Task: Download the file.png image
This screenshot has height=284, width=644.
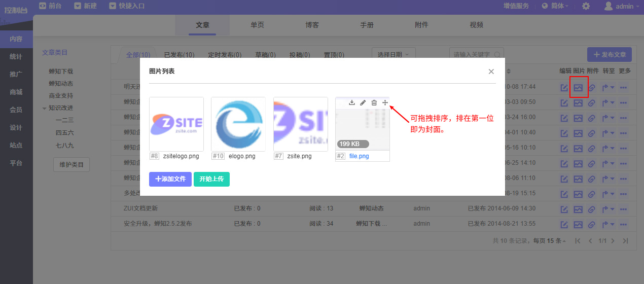Action: click(352, 103)
